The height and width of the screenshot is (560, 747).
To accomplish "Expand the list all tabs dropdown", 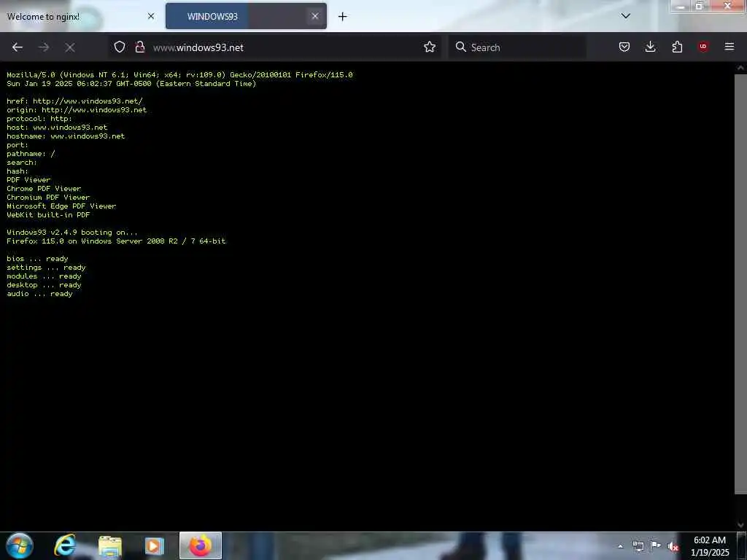I will pyautogui.click(x=626, y=16).
